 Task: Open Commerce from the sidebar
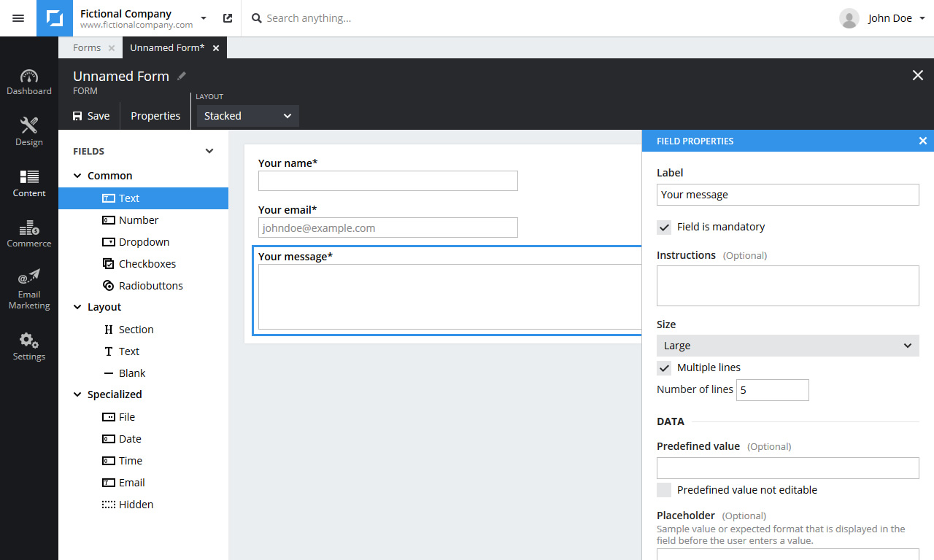point(29,233)
